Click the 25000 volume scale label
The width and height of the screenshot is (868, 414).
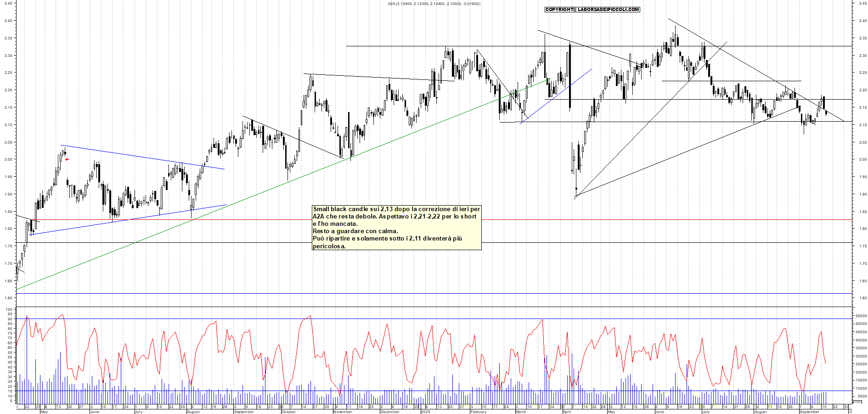861,364
